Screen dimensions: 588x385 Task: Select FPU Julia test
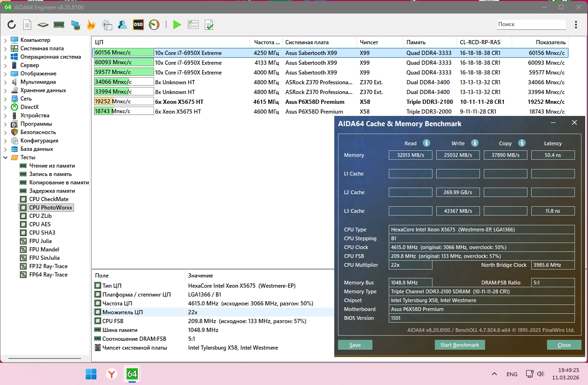(40, 241)
